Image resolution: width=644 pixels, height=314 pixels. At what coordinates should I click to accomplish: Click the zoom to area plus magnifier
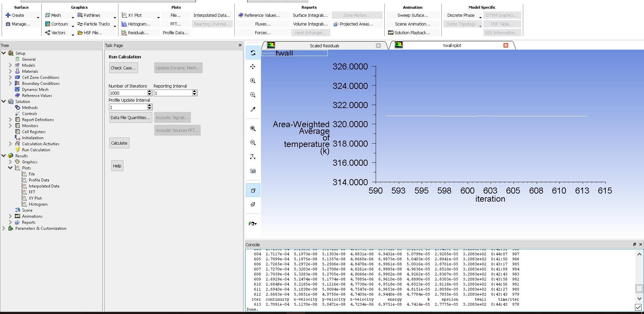tap(253, 95)
